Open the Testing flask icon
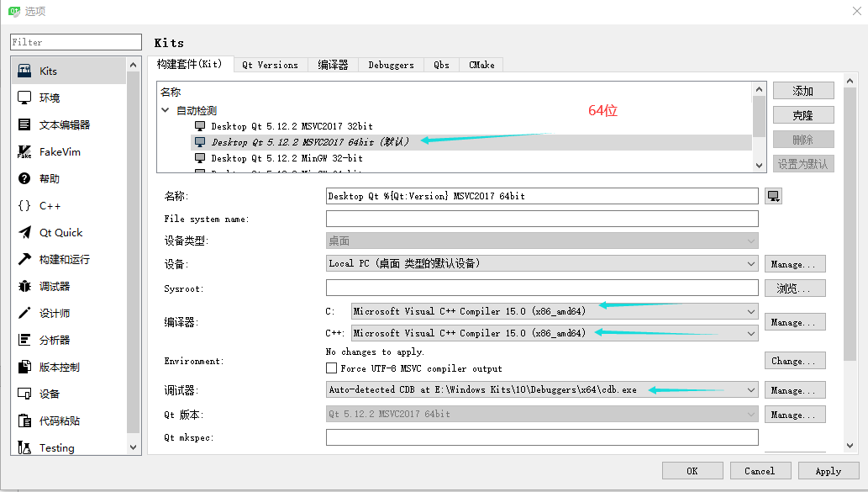This screenshot has height=492, width=868. click(24, 447)
